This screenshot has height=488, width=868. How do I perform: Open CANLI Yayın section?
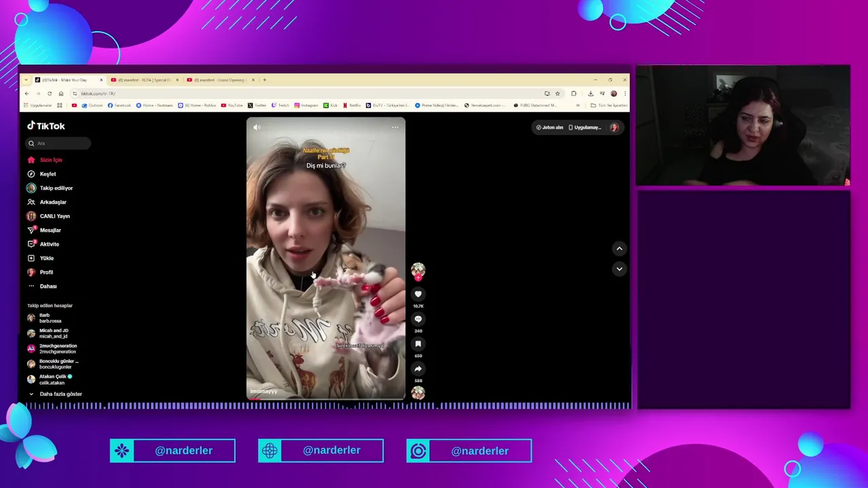tap(48, 216)
